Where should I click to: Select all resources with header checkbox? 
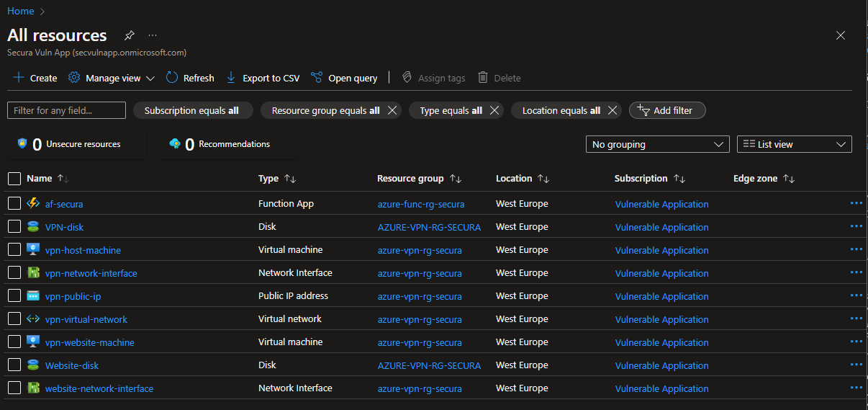tap(14, 178)
